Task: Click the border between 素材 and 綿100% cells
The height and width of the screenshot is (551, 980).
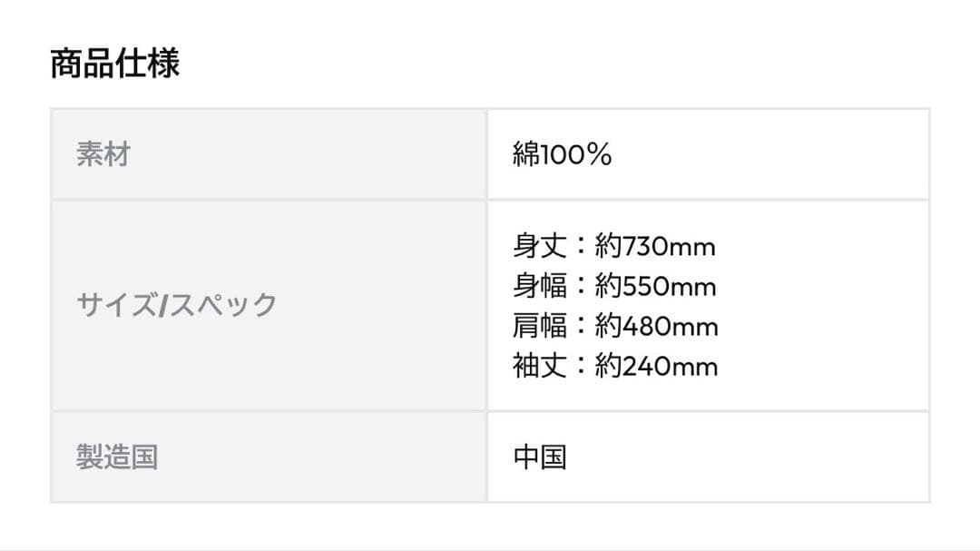Action: [x=487, y=154]
